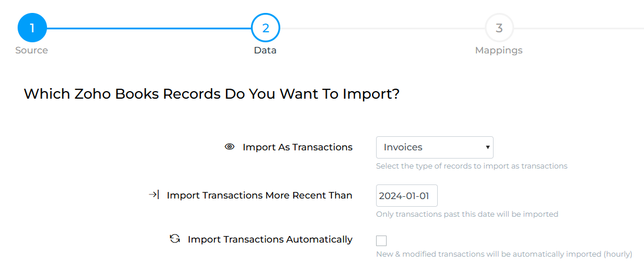This screenshot has width=644, height=269.
Task: Open the Invoices dropdown
Action: click(x=435, y=147)
